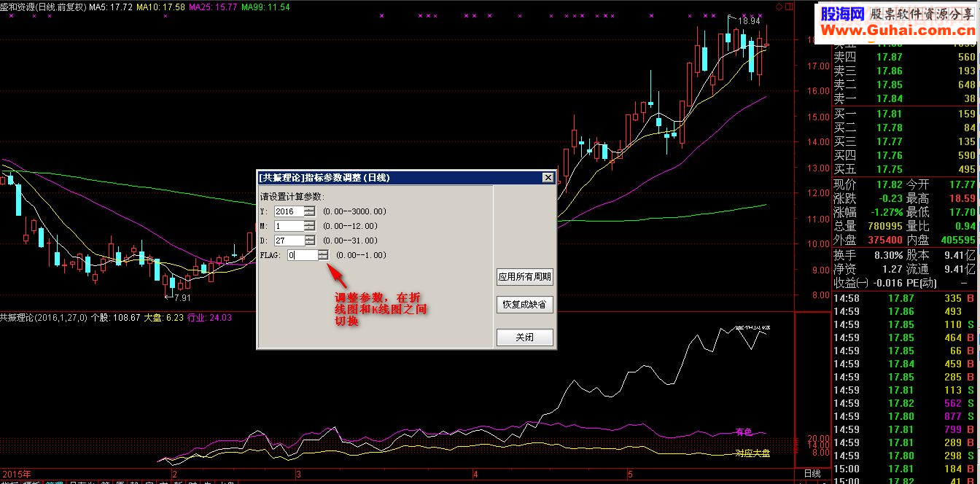Focus the Y input field showing 2016
This screenshot has width=980, height=484.
pyautogui.click(x=289, y=211)
